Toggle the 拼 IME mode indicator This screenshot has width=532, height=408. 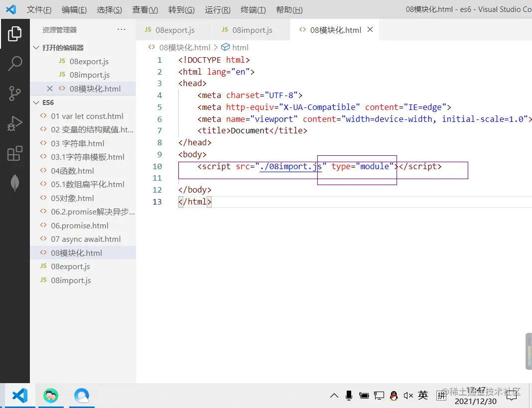441,395
